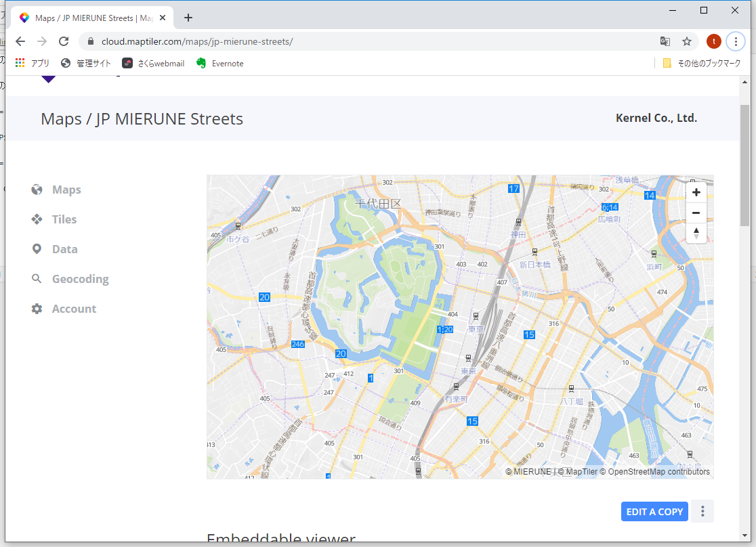Open Account settings in sidebar
Viewport: 756px width, 547px height.
click(x=74, y=309)
